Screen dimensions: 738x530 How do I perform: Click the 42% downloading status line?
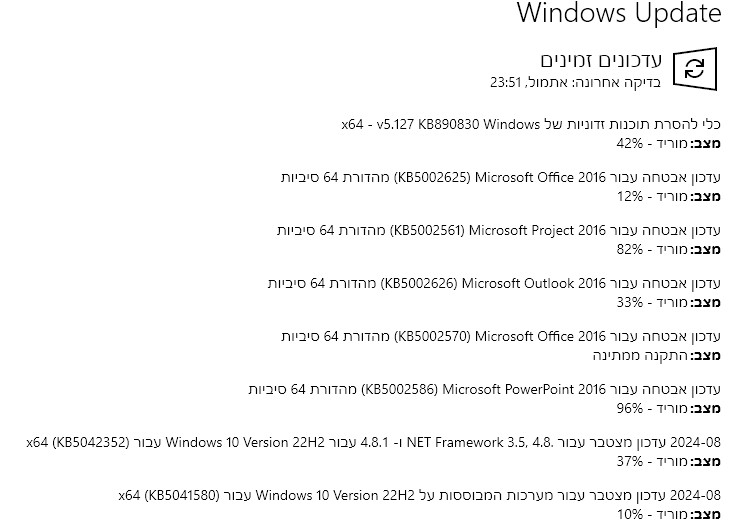668,143
